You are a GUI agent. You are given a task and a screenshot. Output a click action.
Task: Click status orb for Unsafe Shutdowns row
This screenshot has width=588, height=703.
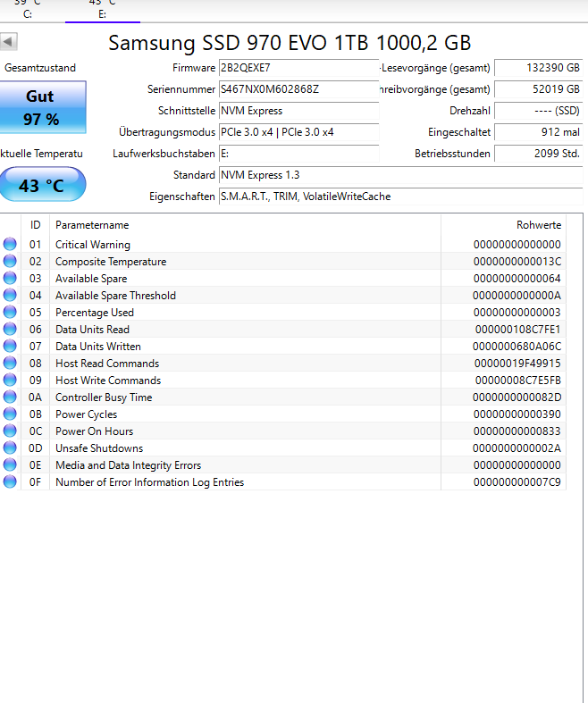[x=10, y=448]
